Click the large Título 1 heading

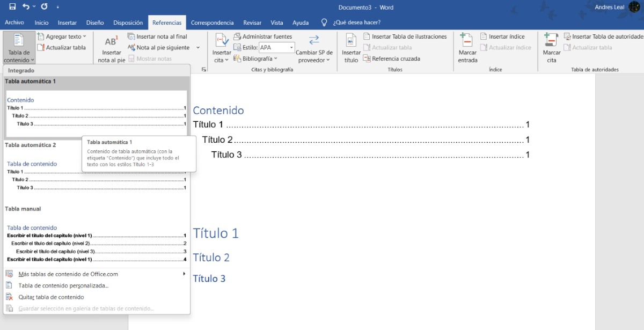tap(216, 233)
